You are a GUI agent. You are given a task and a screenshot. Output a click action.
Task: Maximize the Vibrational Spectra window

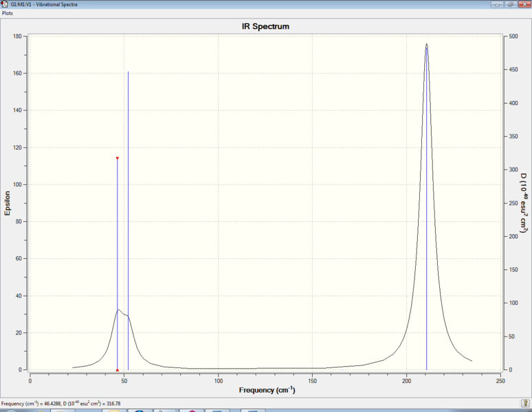(x=511, y=4)
